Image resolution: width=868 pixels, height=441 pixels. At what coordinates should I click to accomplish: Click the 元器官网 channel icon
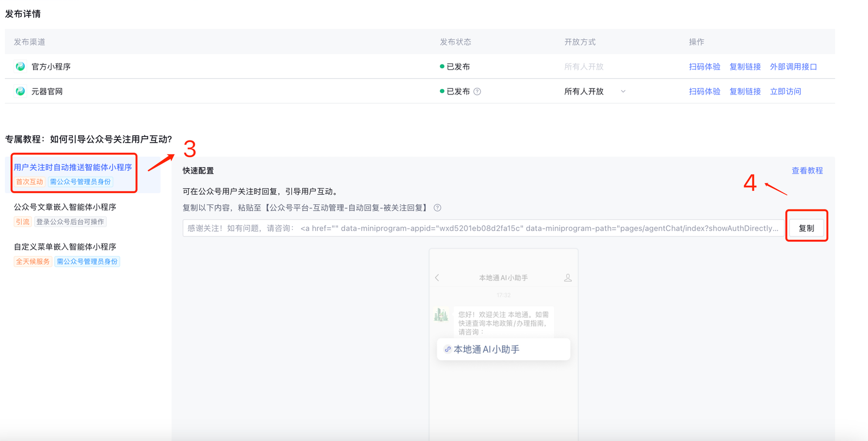coord(20,91)
